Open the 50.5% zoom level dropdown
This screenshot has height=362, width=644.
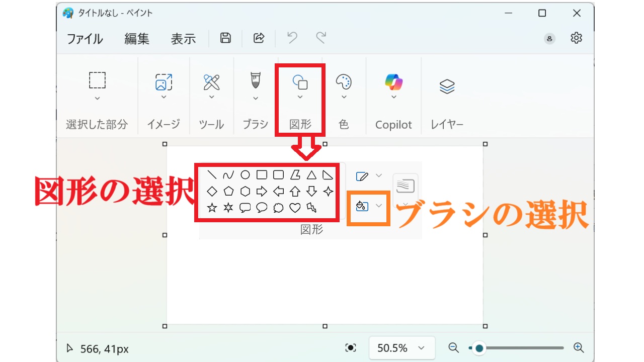coord(402,348)
